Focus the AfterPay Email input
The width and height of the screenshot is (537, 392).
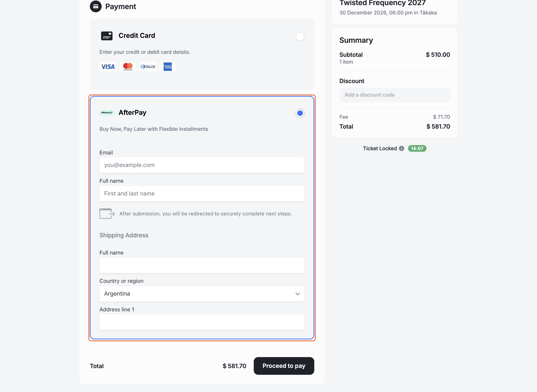tap(202, 165)
